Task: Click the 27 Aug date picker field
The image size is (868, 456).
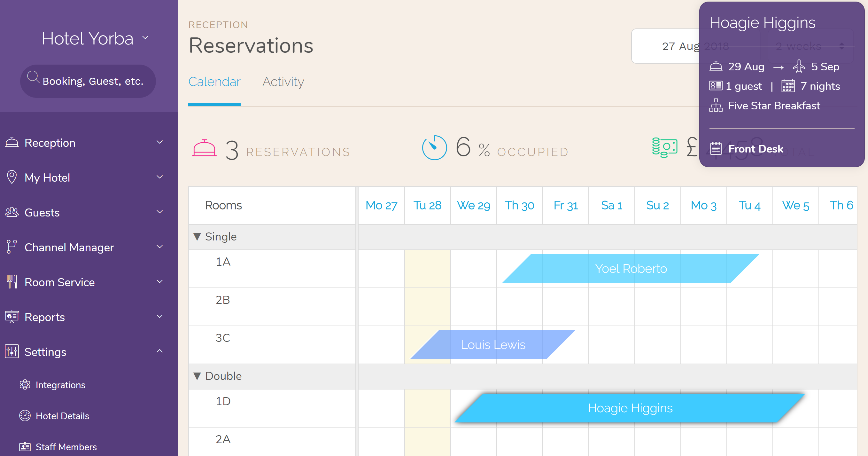Action: click(695, 46)
